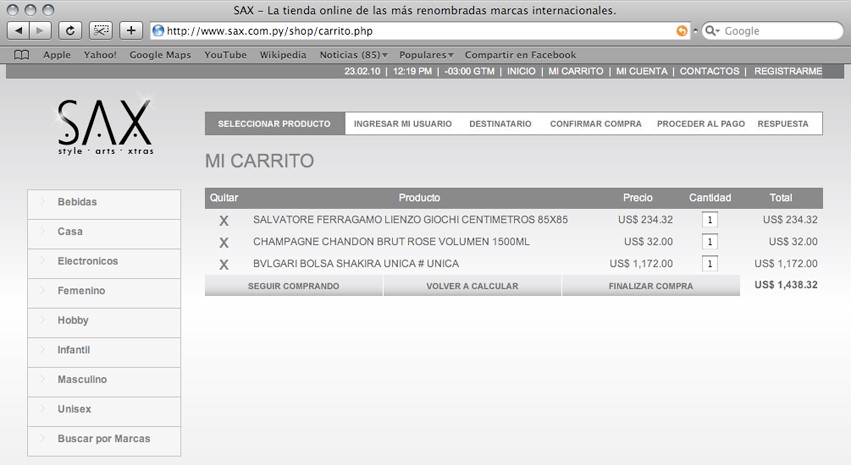Select the Destinatario step
The height and width of the screenshot is (465, 851).
point(500,124)
